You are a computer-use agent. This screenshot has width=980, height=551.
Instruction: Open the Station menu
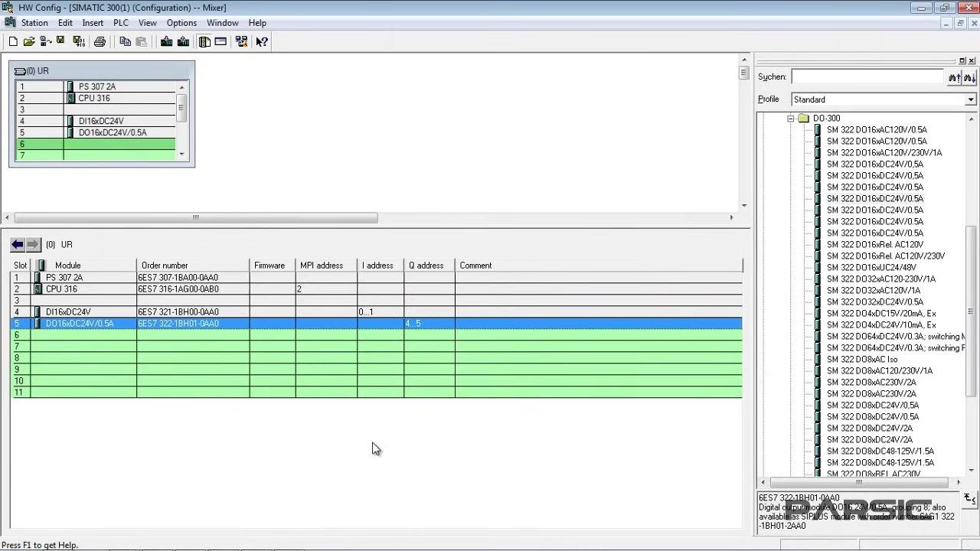tap(34, 23)
